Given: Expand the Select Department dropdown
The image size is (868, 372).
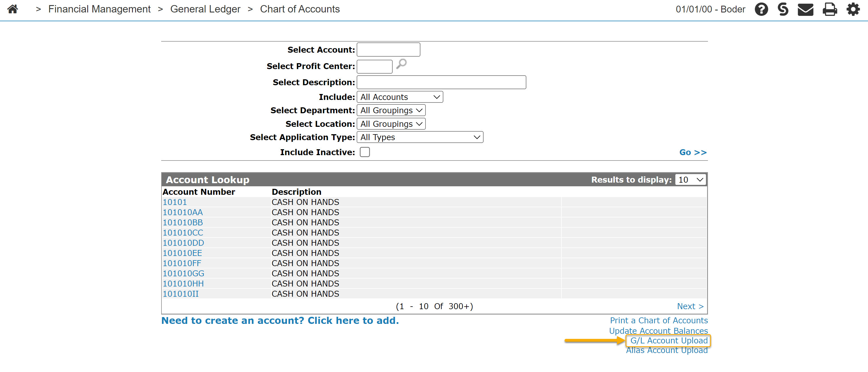Looking at the screenshot, I should [x=391, y=110].
